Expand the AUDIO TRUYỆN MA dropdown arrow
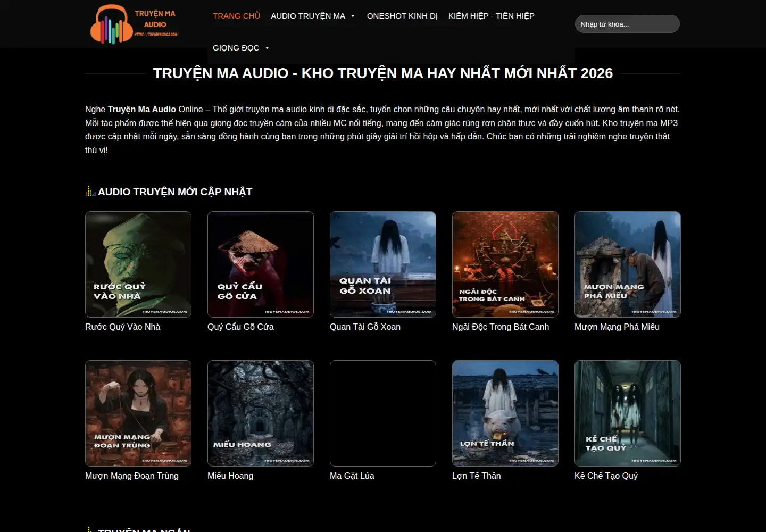Screen dimensions: 766x532 pyautogui.click(x=353, y=16)
